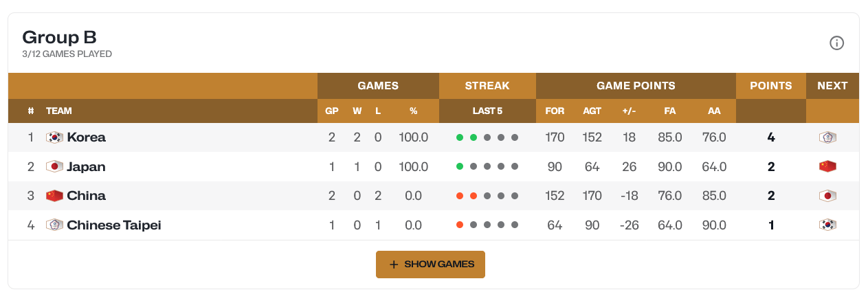Click China's next opponent Japan flag
The image size is (868, 292).
(827, 196)
